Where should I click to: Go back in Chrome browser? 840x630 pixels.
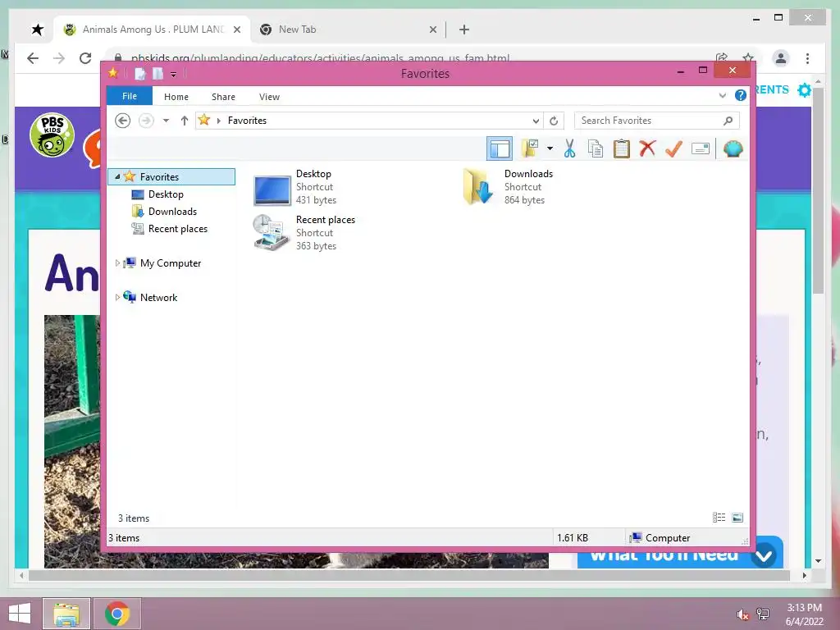[33, 58]
